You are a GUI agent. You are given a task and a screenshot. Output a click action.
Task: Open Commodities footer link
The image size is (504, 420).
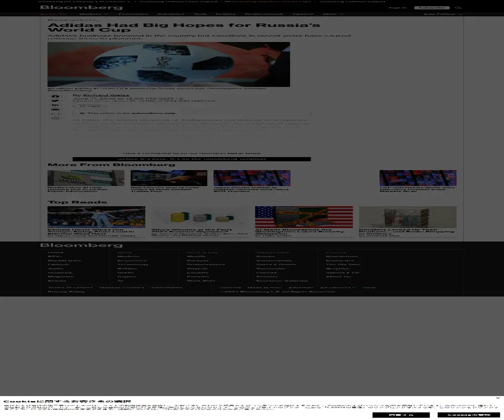pos(274,260)
